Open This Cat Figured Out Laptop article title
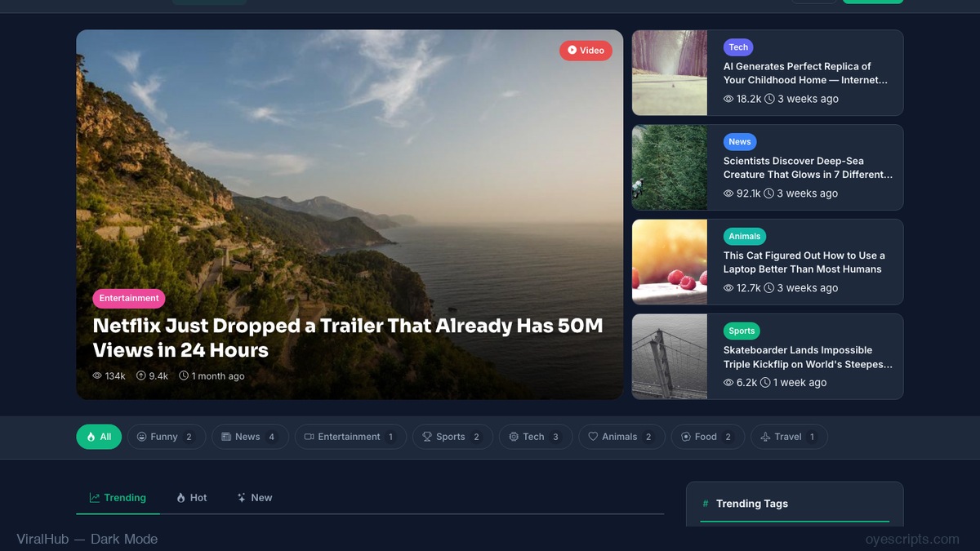 [804, 263]
